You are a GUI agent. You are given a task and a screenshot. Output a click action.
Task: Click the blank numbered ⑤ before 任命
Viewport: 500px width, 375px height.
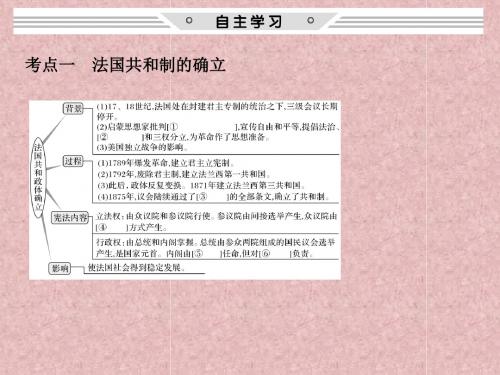pos(207,253)
